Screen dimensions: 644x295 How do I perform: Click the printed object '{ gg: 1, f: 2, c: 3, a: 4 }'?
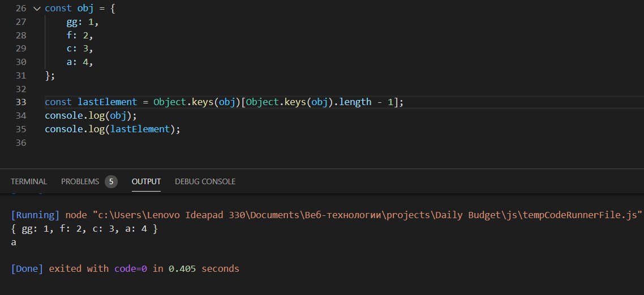tap(84, 228)
